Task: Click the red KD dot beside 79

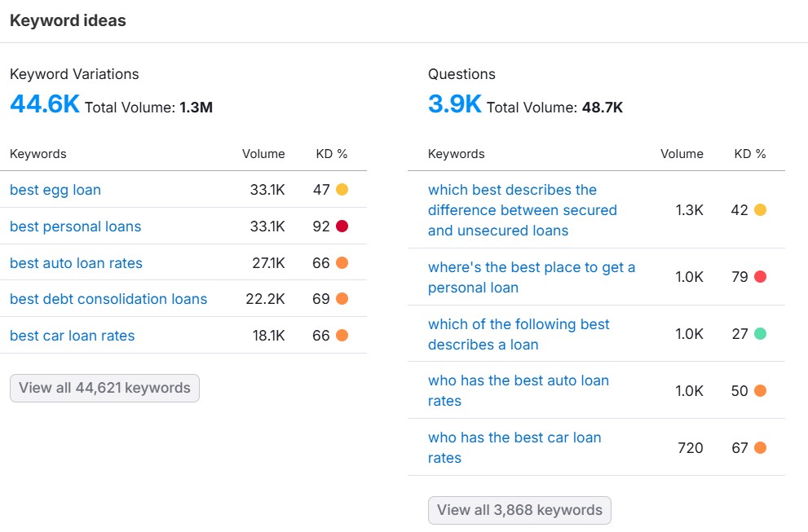Action: pos(760,277)
